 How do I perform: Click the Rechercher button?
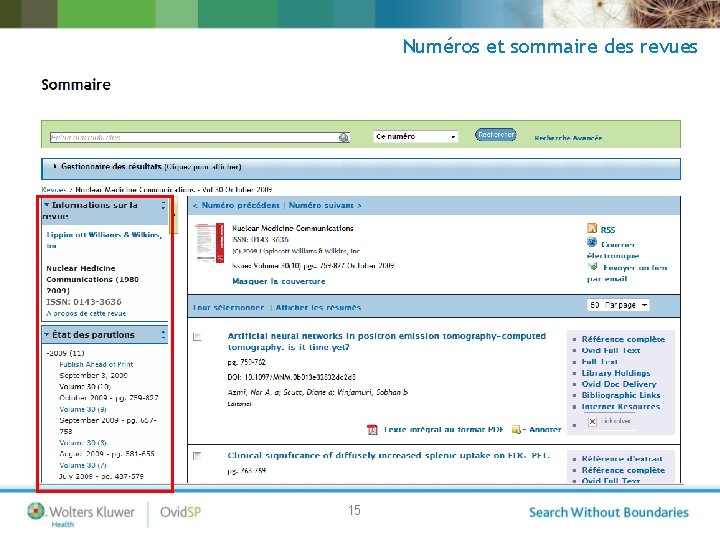(495, 135)
